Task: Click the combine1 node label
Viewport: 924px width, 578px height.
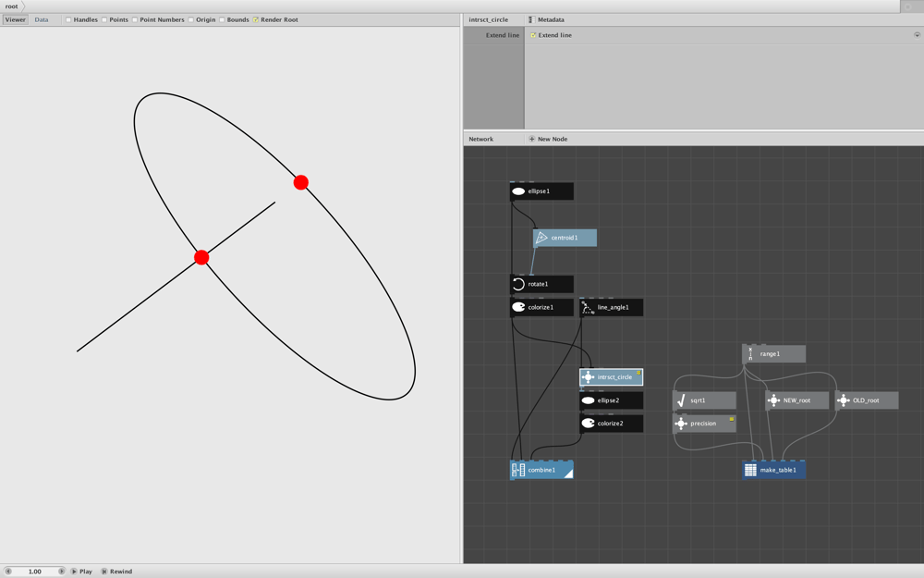Action: click(541, 470)
